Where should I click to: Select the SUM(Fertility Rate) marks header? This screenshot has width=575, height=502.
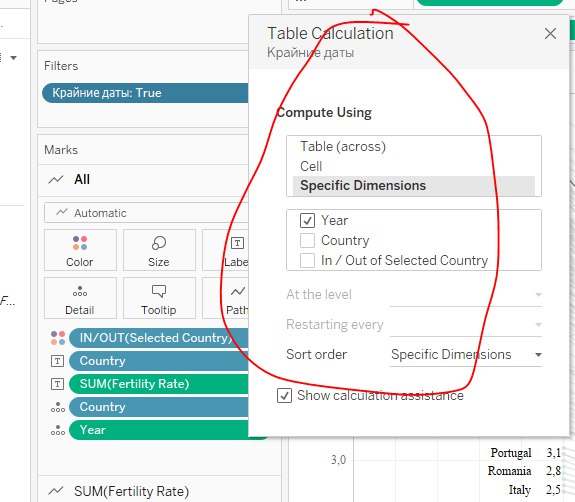tap(159, 490)
